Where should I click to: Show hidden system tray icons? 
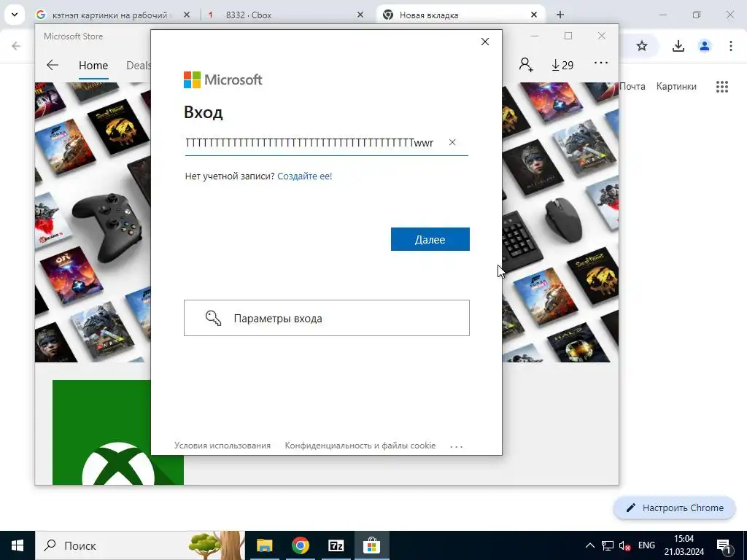pyautogui.click(x=589, y=545)
